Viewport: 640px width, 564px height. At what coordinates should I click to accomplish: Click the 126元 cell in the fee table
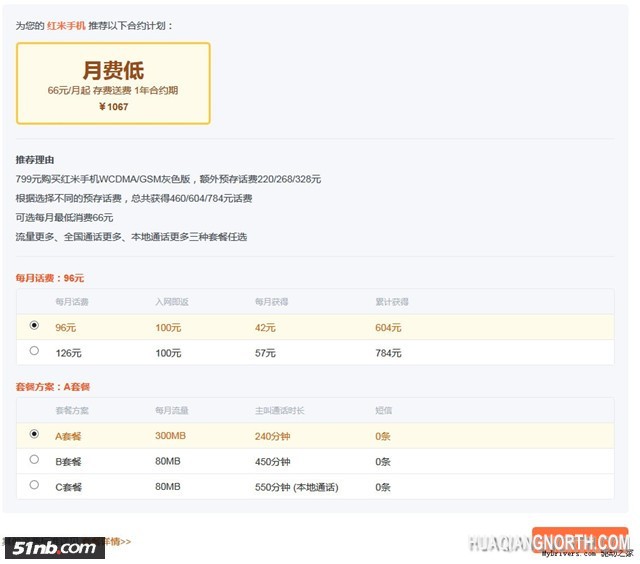(69, 353)
